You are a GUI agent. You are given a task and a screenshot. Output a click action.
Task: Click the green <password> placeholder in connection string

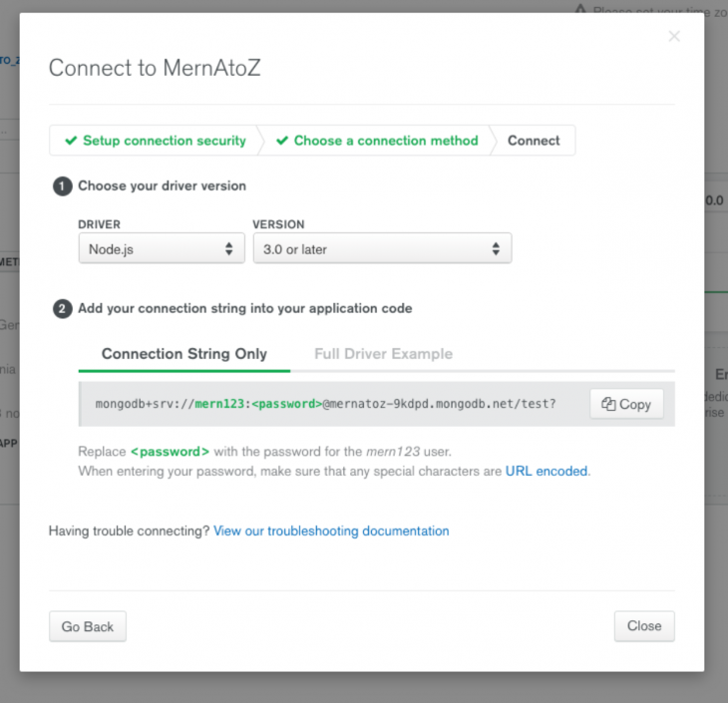(x=284, y=404)
